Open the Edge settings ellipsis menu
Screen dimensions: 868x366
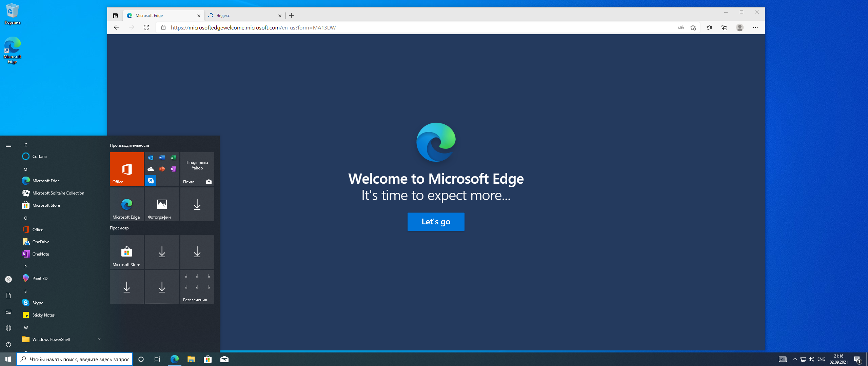point(755,27)
